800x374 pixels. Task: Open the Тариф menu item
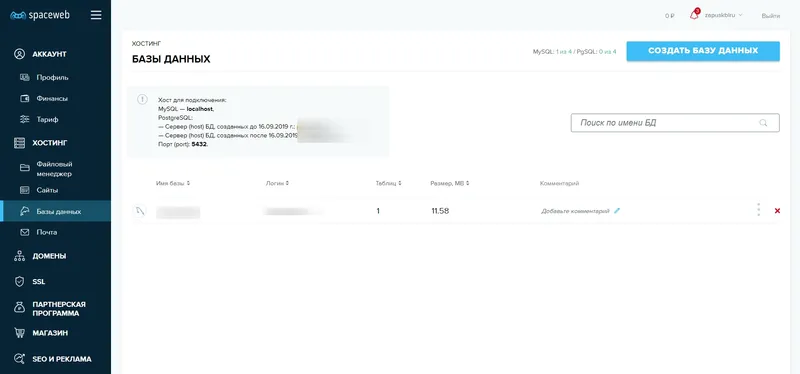pyautogui.click(x=47, y=119)
